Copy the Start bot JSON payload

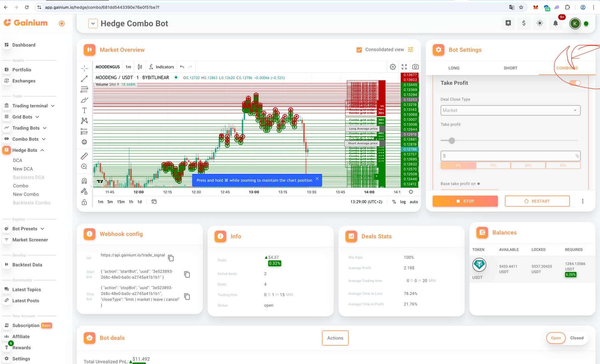pos(187,274)
